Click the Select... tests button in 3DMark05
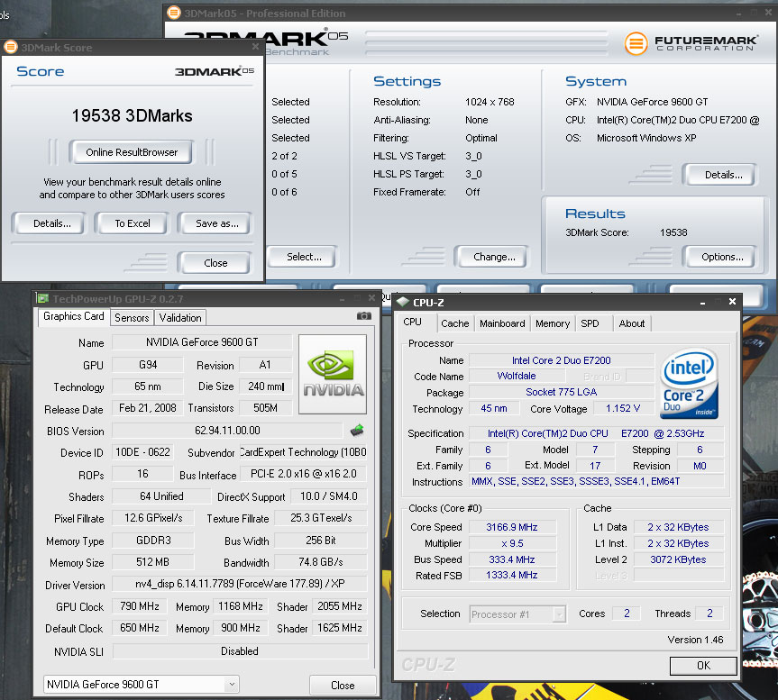The height and width of the screenshot is (700, 778). [x=304, y=257]
